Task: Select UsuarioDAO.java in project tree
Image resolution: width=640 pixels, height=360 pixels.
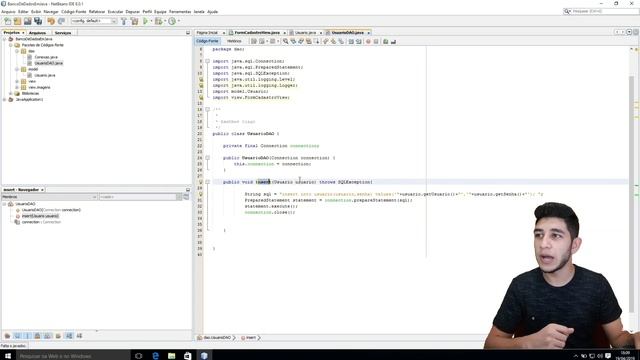Action: [48, 63]
